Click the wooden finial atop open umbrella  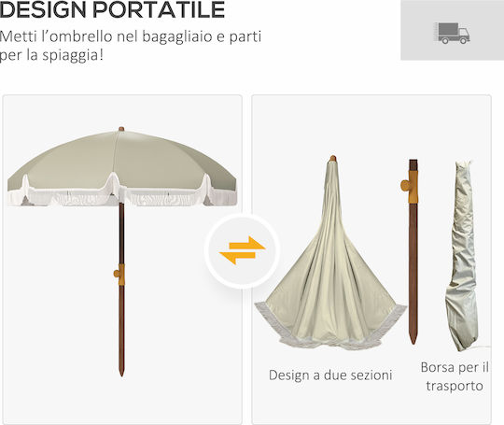121,129
